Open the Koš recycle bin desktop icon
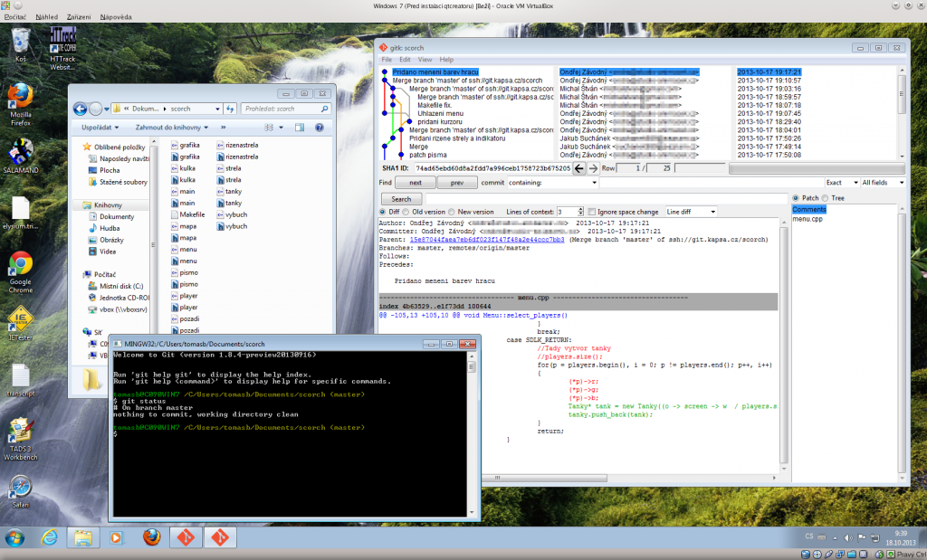 coord(20,44)
